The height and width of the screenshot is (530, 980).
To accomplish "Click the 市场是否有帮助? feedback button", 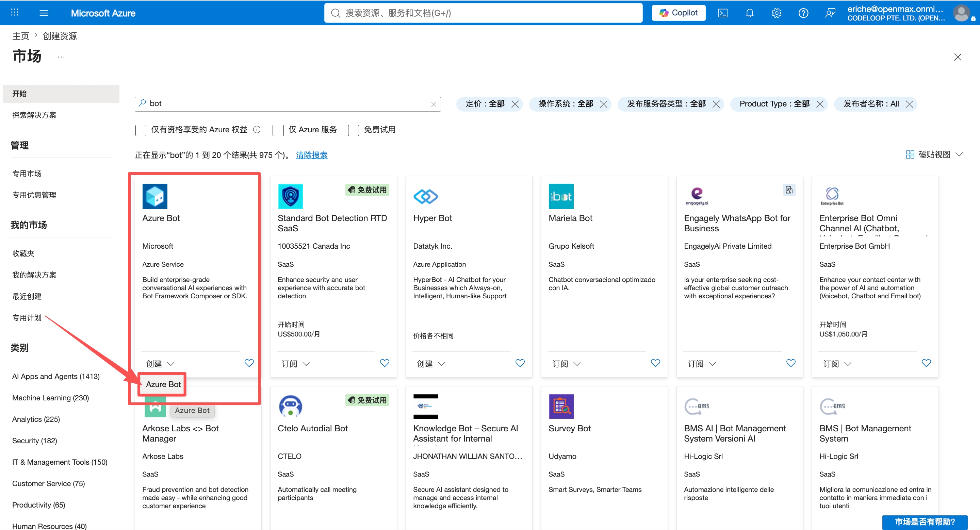I will (x=925, y=522).
